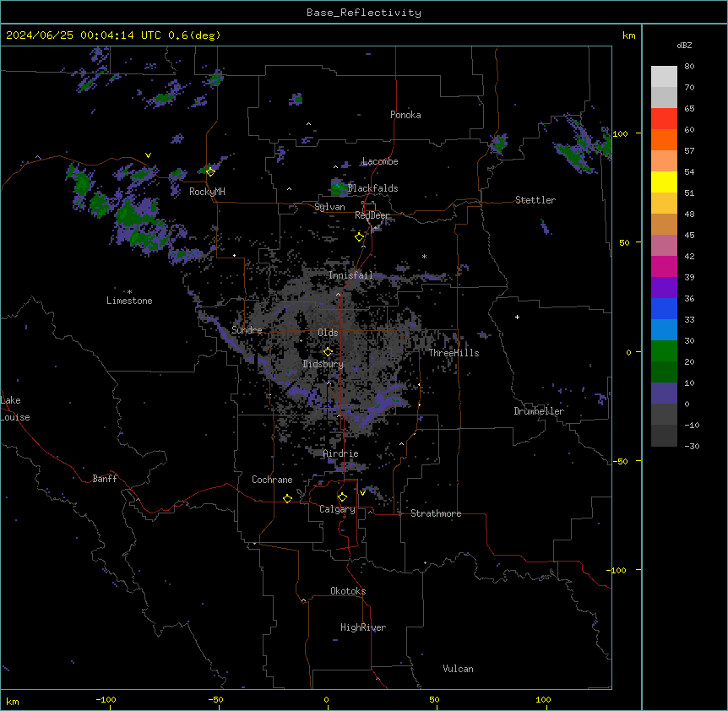
Task: Select the purple 36-39 dBZ legend swatch
Action: [x=664, y=288]
